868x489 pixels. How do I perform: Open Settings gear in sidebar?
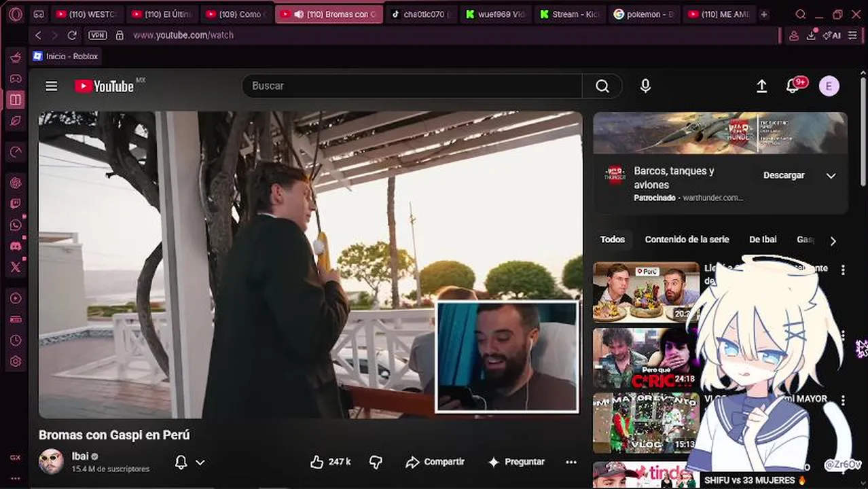(x=15, y=361)
